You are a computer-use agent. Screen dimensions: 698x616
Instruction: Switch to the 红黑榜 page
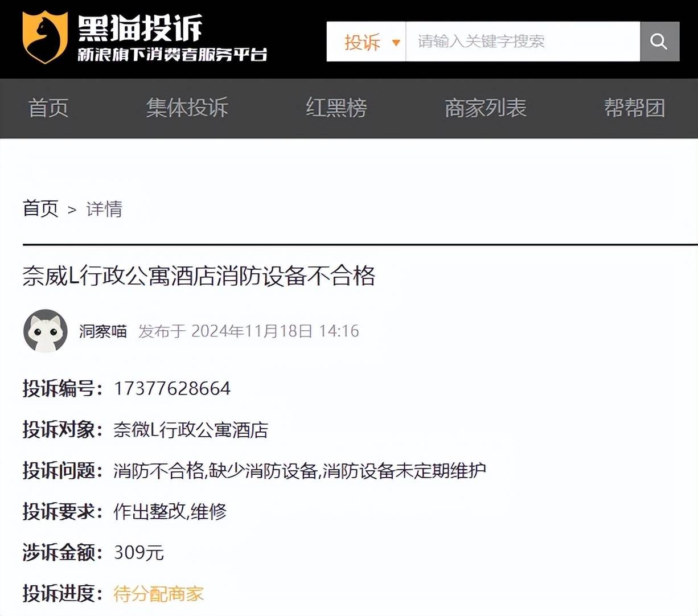pos(336,108)
